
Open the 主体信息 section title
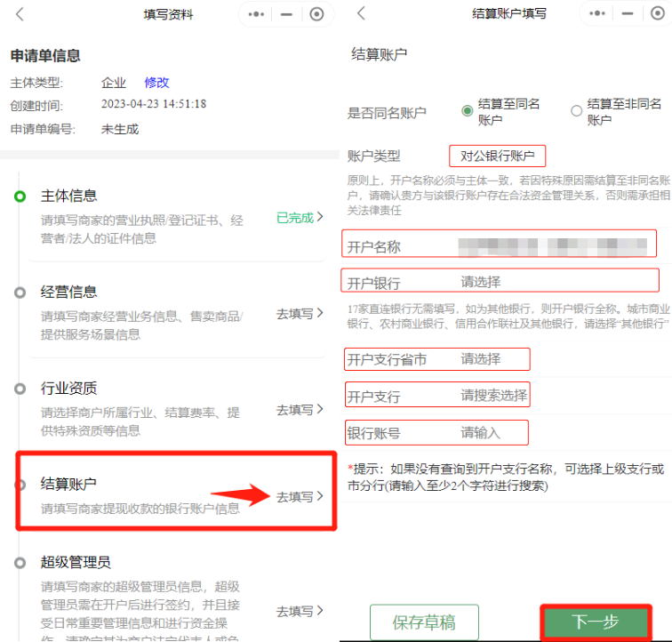tap(68, 196)
